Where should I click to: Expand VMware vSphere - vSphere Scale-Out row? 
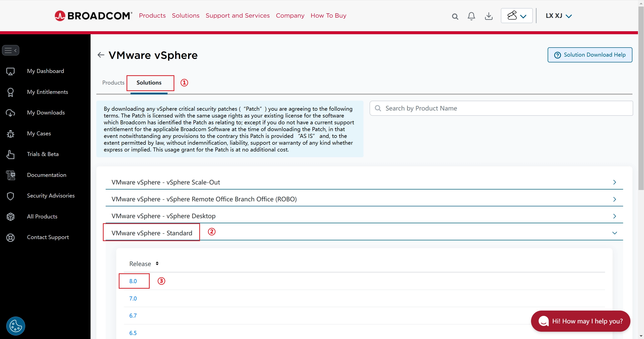[614, 182]
